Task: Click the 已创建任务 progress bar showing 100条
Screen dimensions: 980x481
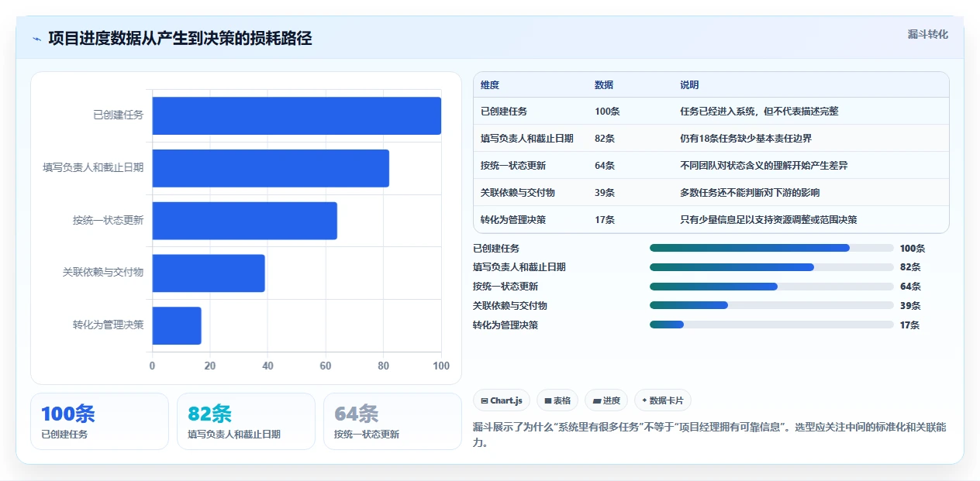Action: 771,248
